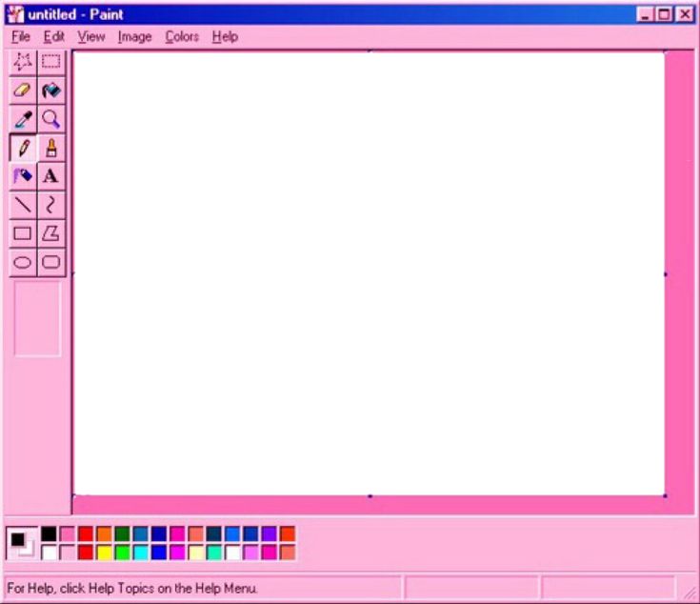The height and width of the screenshot is (604, 700).
Task: Click the bottom-right canvas resize handle
Action: click(665, 496)
